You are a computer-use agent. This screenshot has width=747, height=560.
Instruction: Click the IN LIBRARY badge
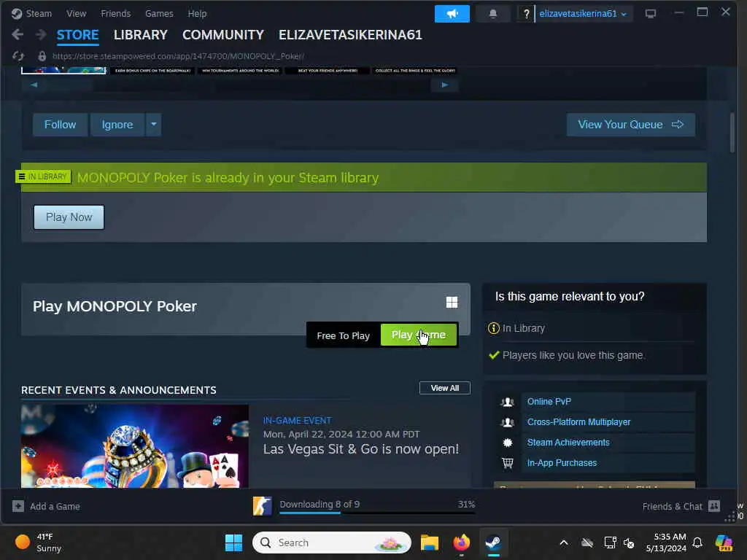click(43, 176)
